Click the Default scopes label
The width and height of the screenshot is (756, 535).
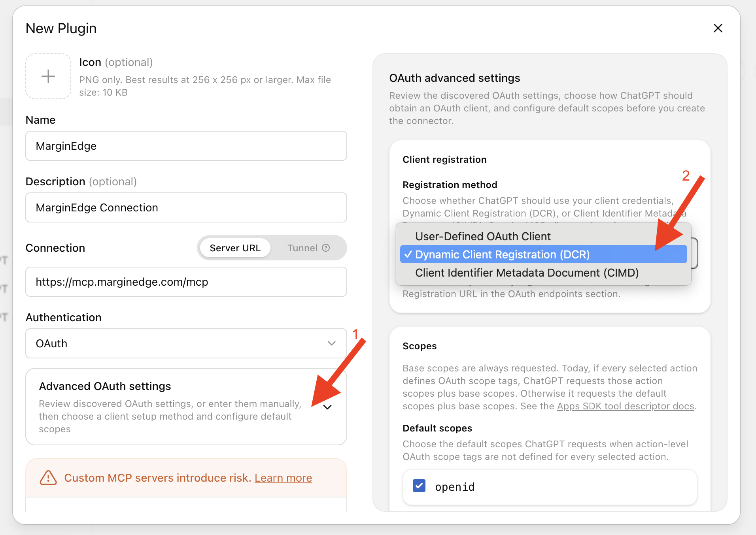point(437,428)
